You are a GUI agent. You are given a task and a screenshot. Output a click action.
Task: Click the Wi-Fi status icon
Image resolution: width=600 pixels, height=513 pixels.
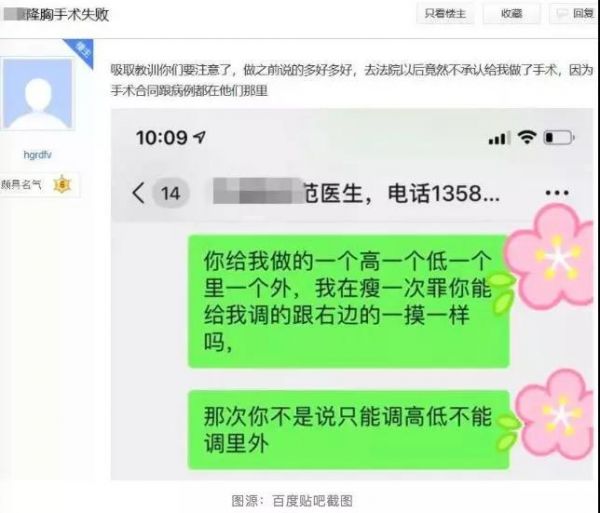point(527,137)
